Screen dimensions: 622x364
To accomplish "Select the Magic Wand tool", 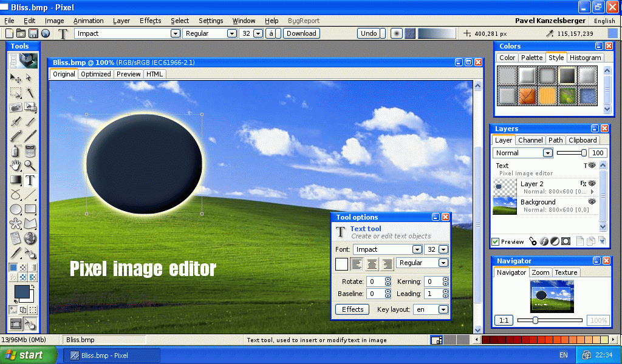I will tap(30, 92).
